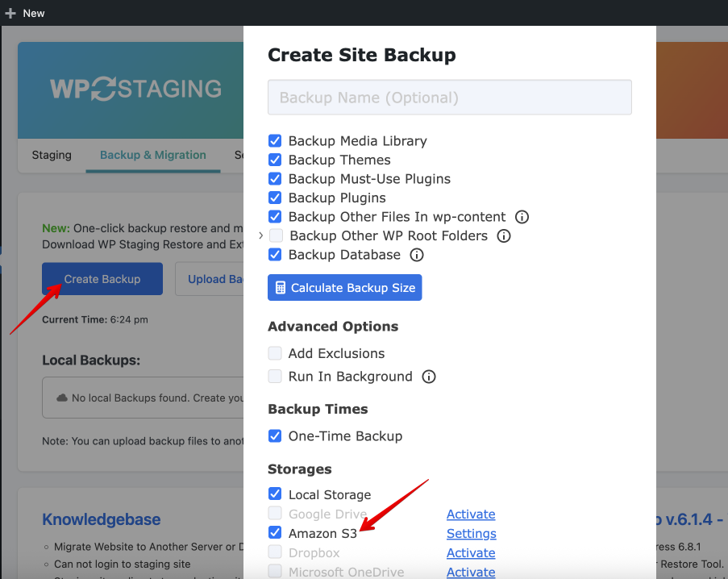728x579 pixels.
Task: Click info icon next to Backup Database
Action: point(417,255)
